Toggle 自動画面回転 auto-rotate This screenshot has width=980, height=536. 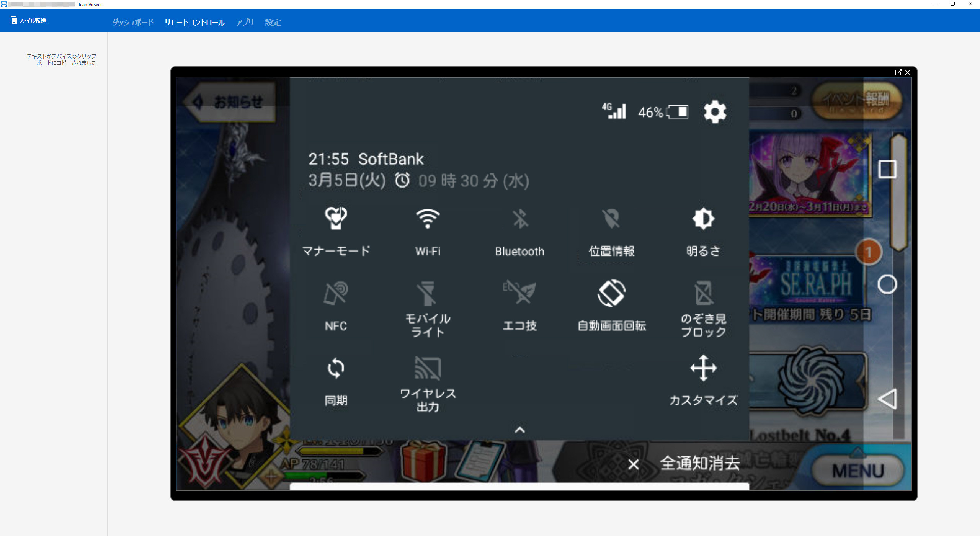(x=611, y=294)
